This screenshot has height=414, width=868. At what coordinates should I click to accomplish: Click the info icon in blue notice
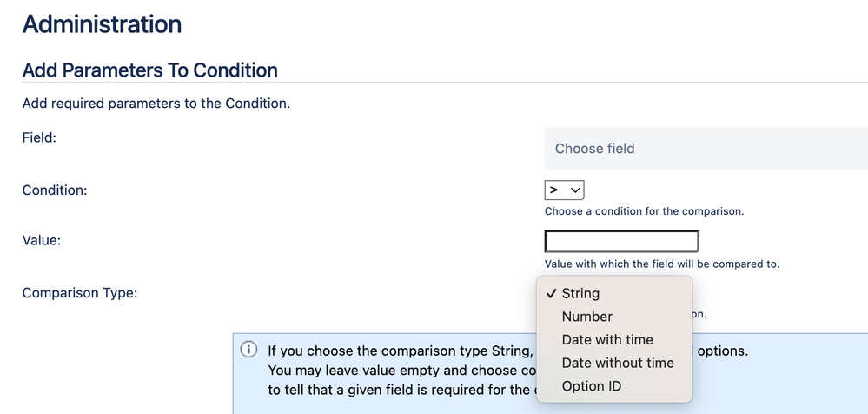click(x=248, y=350)
